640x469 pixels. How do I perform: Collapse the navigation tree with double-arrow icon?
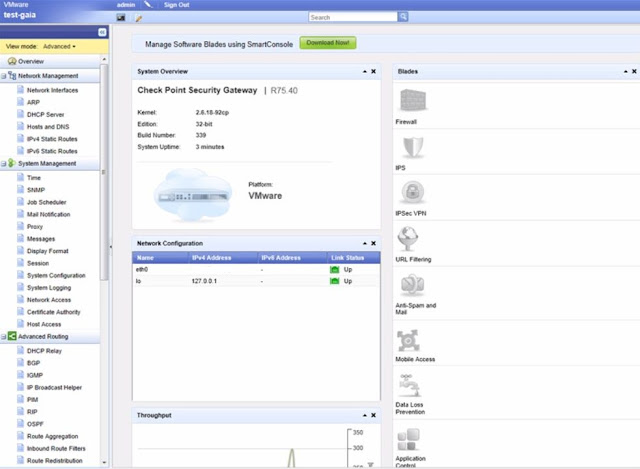click(102, 32)
